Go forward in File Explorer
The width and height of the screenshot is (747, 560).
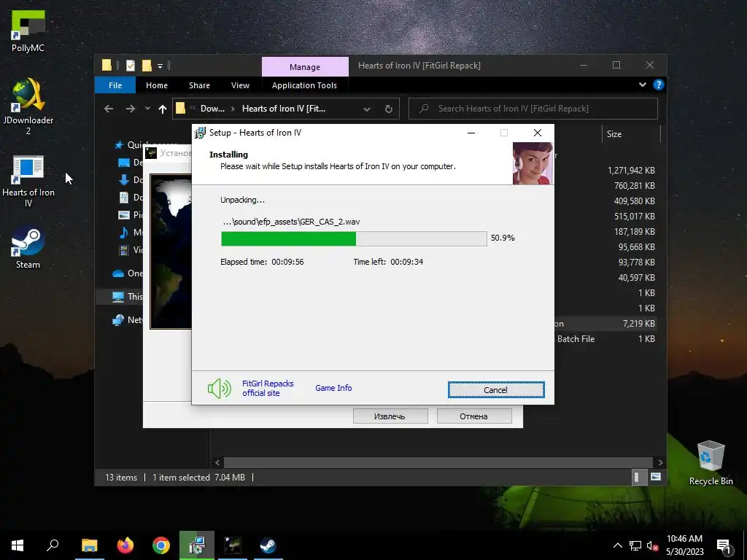[130, 109]
